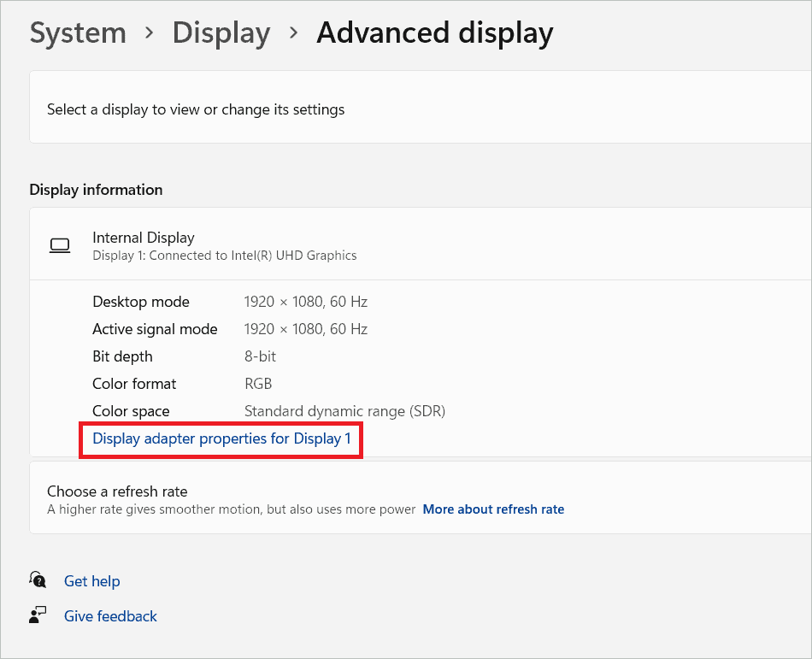
Task: Select the Desktop mode value 1920 × 1080
Action: pos(305,301)
